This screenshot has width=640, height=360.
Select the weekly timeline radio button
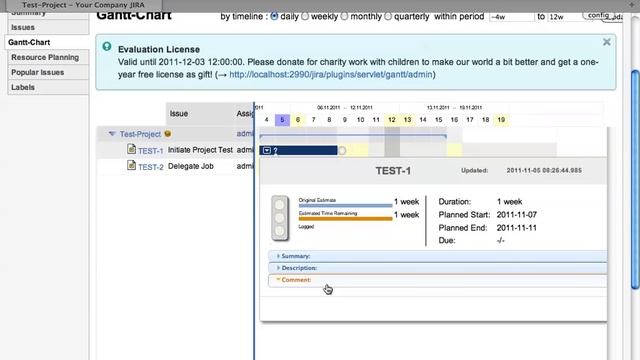coord(305,16)
